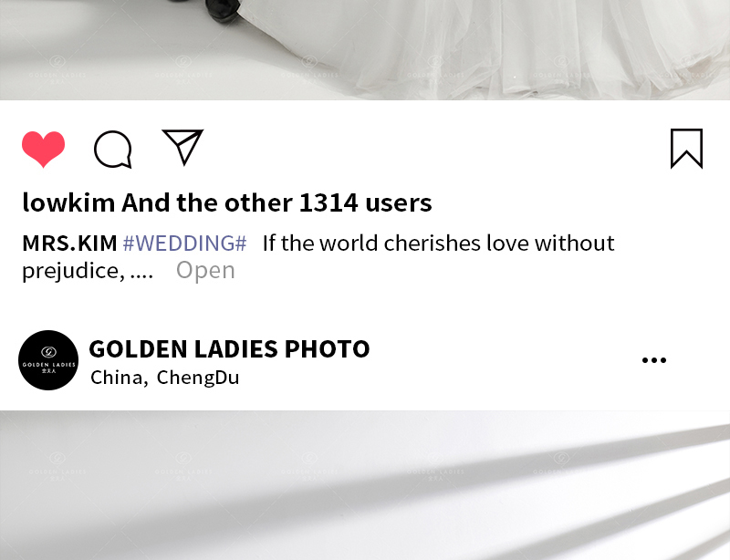Open Golden Ladies round avatar logo
The height and width of the screenshot is (560, 730).
click(48, 360)
